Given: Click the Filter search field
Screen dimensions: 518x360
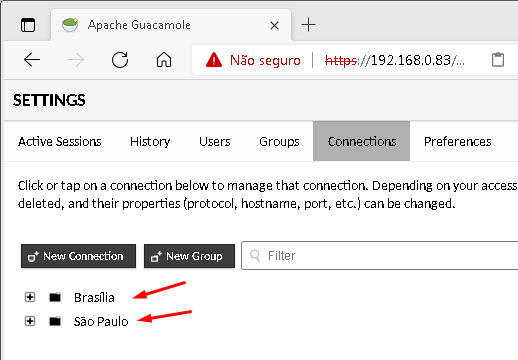Looking at the screenshot, I should [x=380, y=256].
